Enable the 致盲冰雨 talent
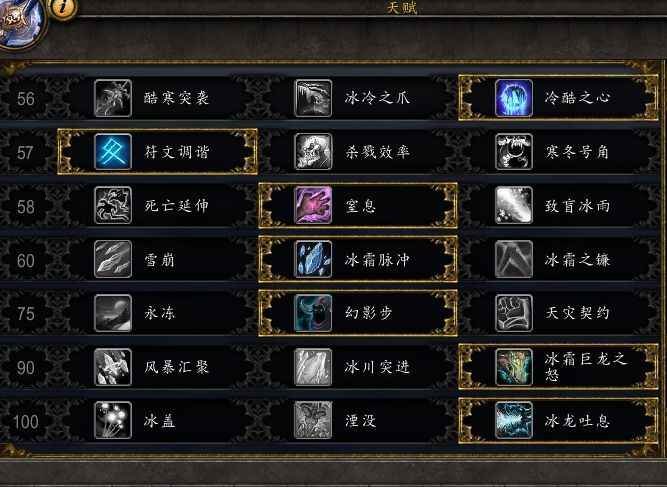667x487 pixels. click(559, 205)
